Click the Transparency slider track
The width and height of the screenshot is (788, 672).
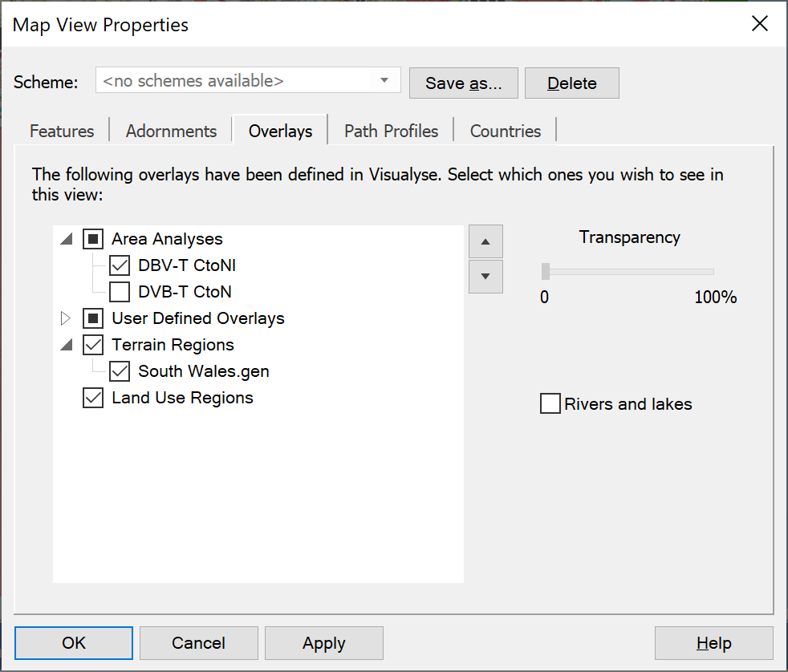pos(628,272)
